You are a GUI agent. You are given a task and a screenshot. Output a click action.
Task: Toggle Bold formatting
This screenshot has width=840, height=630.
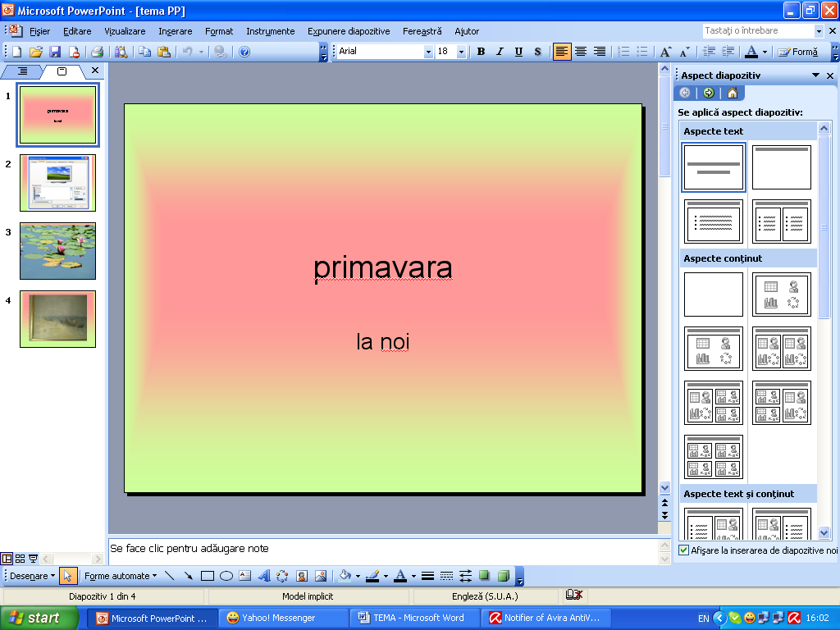click(x=481, y=52)
